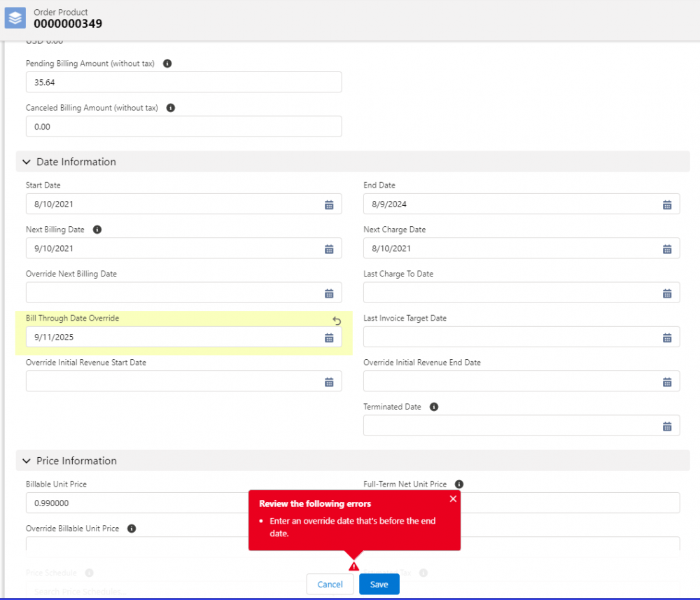
Task: Show info for Terminated Date
Action: coord(433,407)
